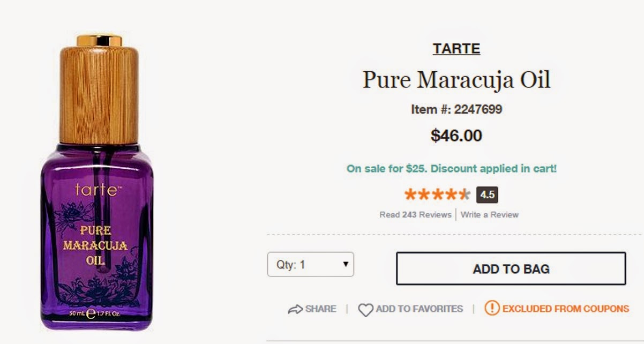Viewport: 644px width, 344px height.
Task: Click the Qty dropdown arrow
Action: click(x=346, y=264)
